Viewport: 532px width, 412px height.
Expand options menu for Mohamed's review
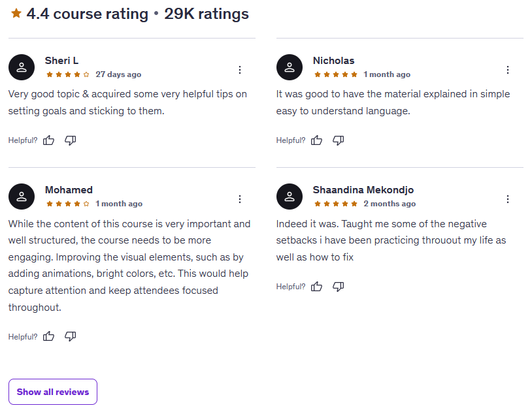pyautogui.click(x=240, y=199)
